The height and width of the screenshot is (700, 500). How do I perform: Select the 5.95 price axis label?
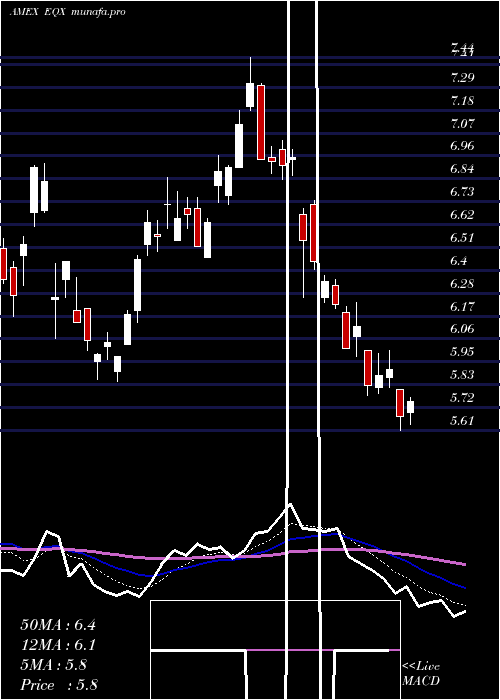click(x=462, y=352)
